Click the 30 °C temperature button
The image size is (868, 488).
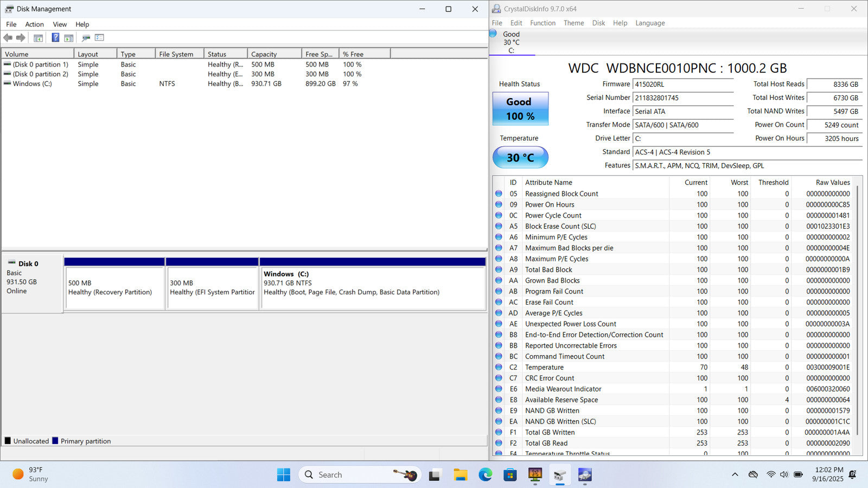pos(520,158)
